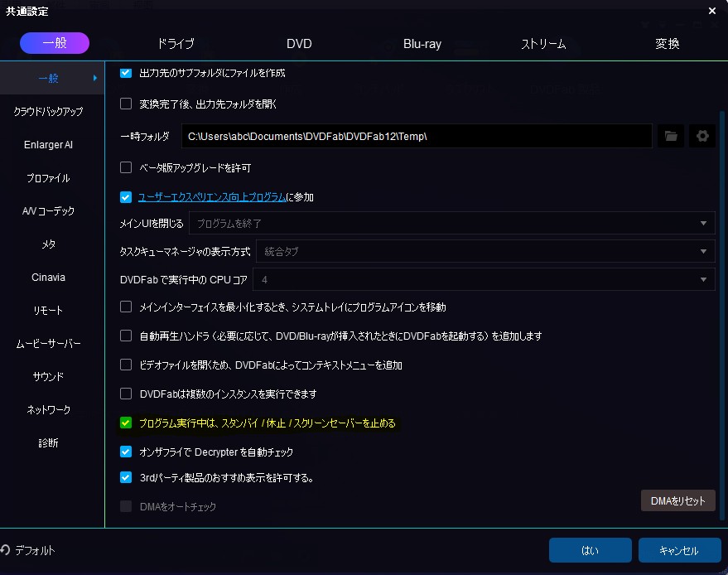Switch to the DVD tab
This screenshot has width=728, height=575.
click(299, 44)
